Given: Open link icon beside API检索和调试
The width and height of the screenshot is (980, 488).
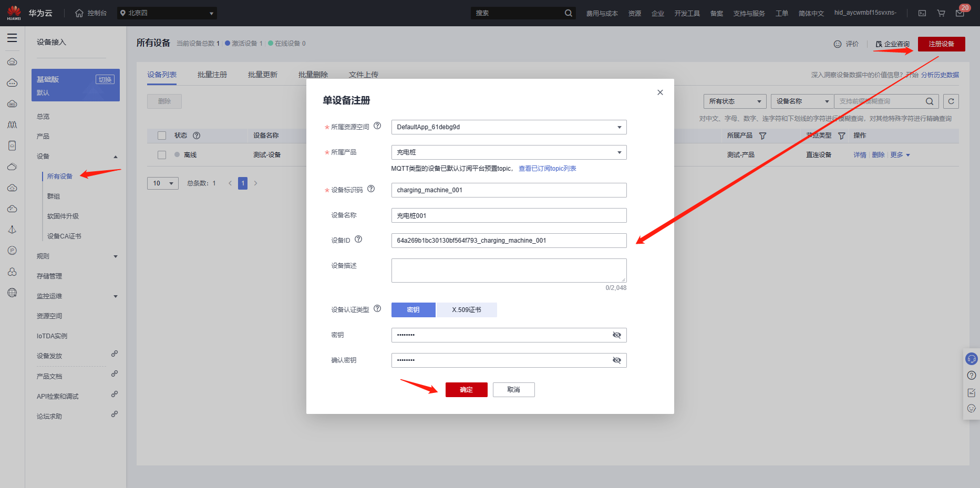Looking at the screenshot, I should 115,394.
